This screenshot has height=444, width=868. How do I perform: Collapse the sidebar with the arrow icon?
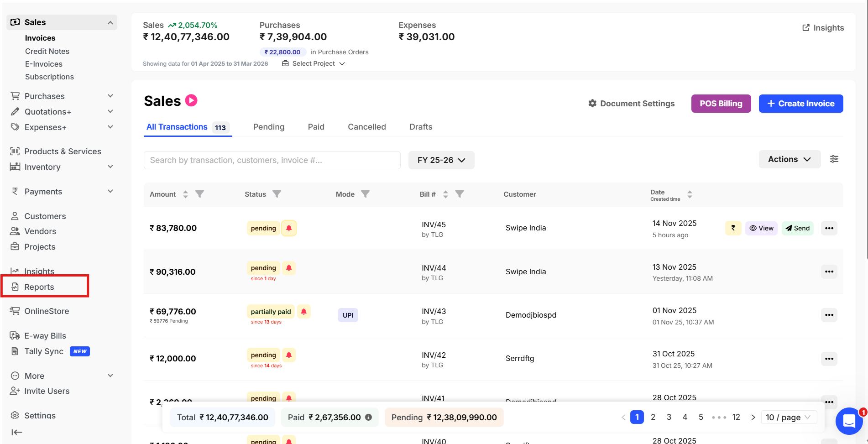tap(17, 432)
